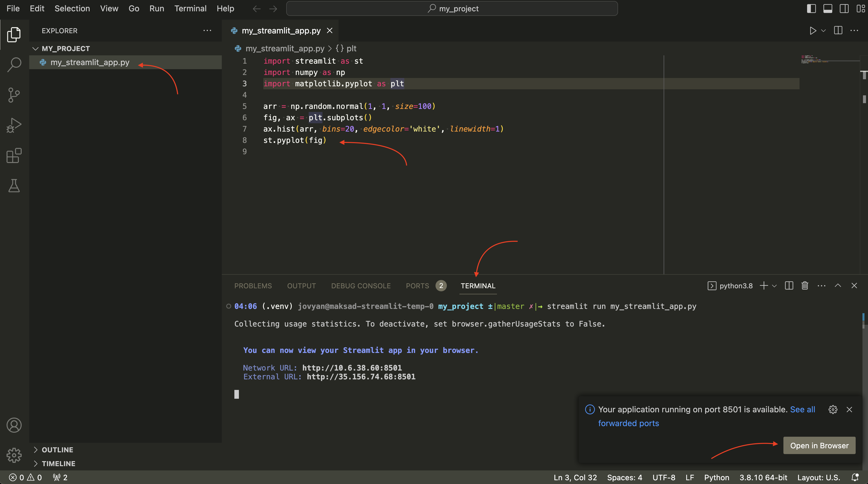Image resolution: width=868 pixels, height=484 pixels.
Task: Switch to the PROBLEMS panel tab
Action: (x=253, y=286)
